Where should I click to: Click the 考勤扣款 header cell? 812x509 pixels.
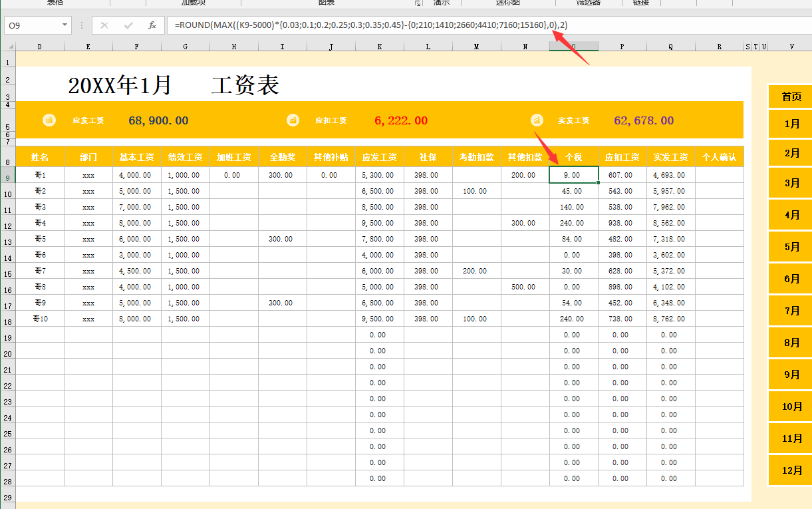tap(477, 157)
